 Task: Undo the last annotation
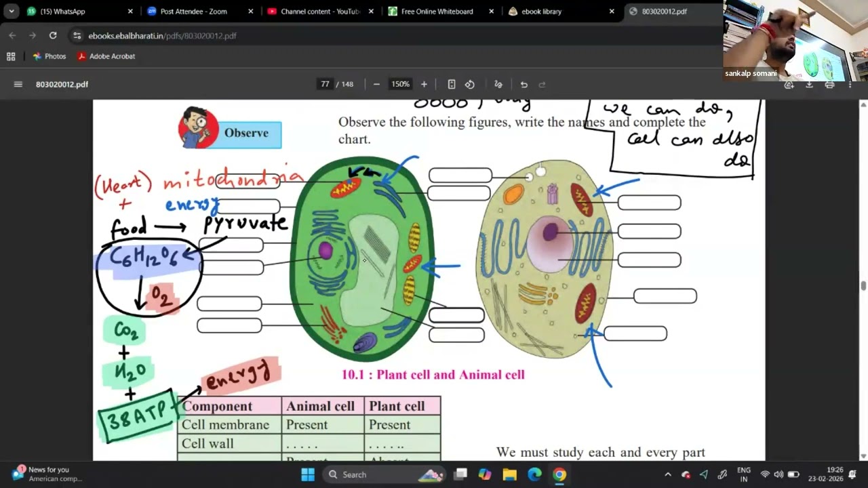(524, 84)
